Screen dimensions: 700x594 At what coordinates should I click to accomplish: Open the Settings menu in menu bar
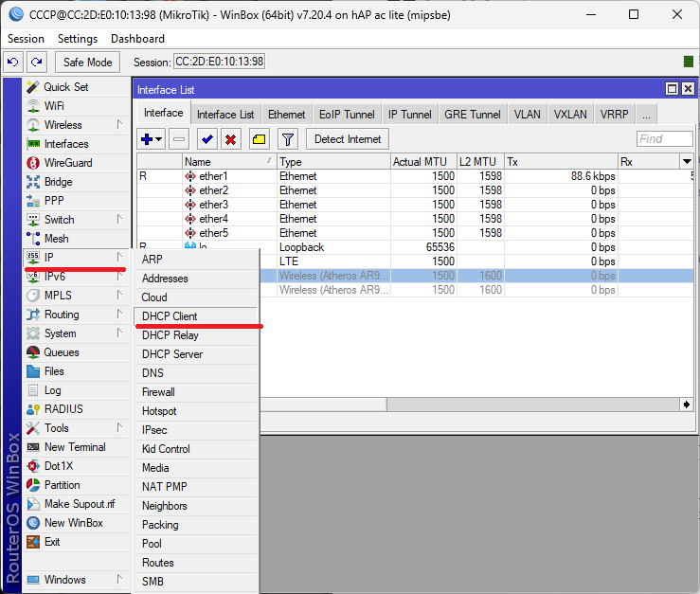click(x=77, y=39)
